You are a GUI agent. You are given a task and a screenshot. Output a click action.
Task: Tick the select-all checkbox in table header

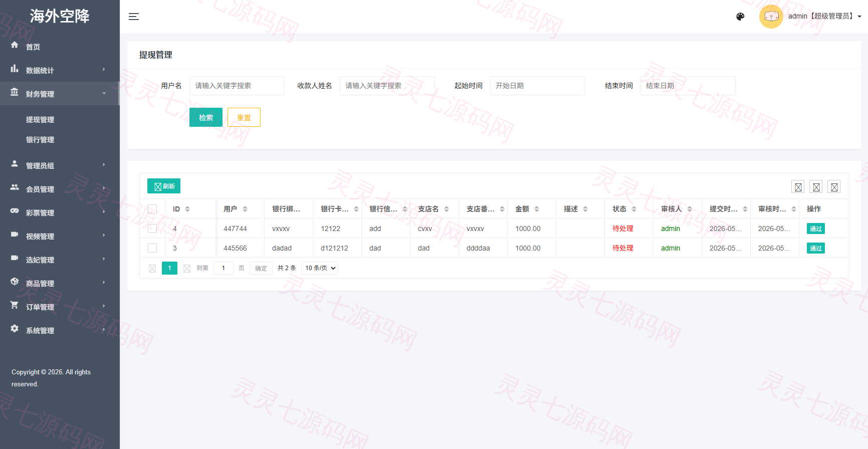coord(152,209)
